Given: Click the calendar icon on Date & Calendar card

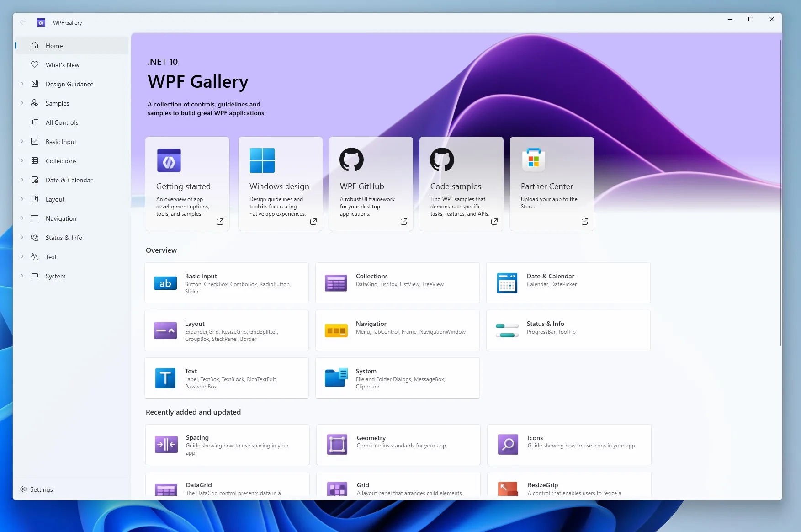Looking at the screenshot, I should pyautogui.click(x=507, y=283).
